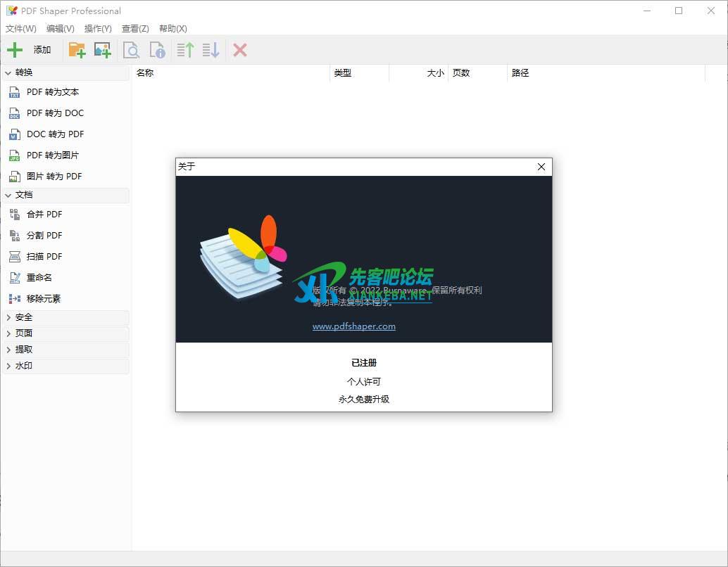The image size is (728, 567).
Task: Open the 帮助(X) menu
Action: [173, 29]
